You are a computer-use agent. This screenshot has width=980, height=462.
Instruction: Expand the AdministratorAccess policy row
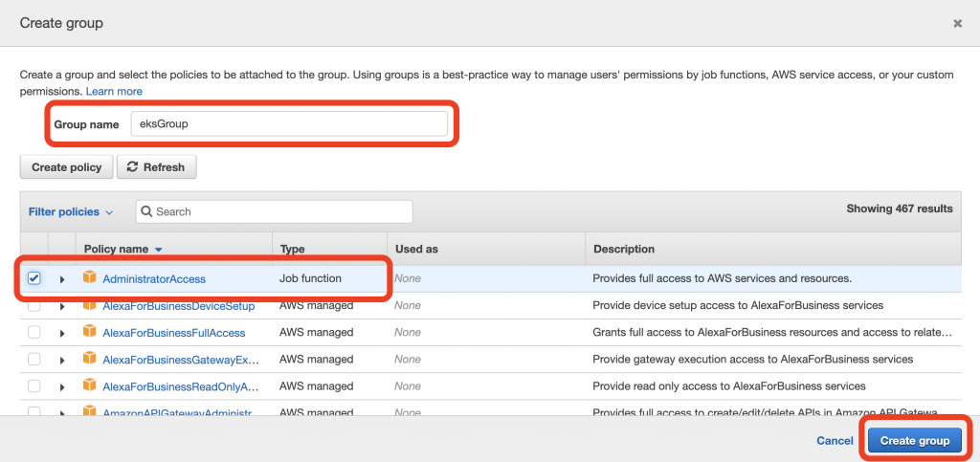coord(62,279)
